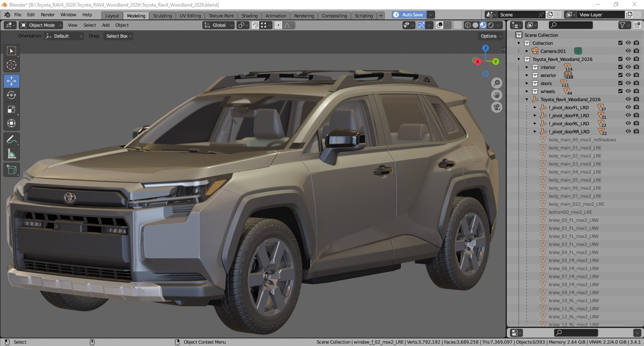This screenshot has width=644, height=346.
Task: Click the outliner search field
Action: [571, 25]
